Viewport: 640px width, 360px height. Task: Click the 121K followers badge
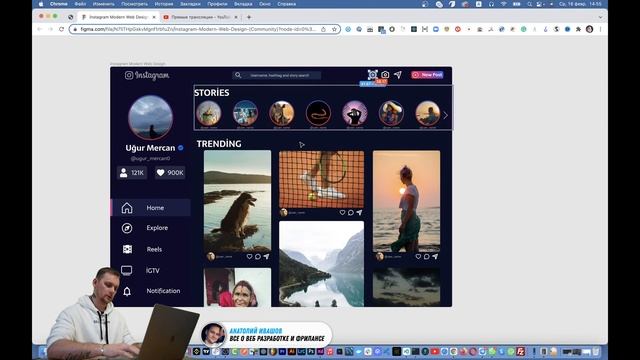click(132, 173)
